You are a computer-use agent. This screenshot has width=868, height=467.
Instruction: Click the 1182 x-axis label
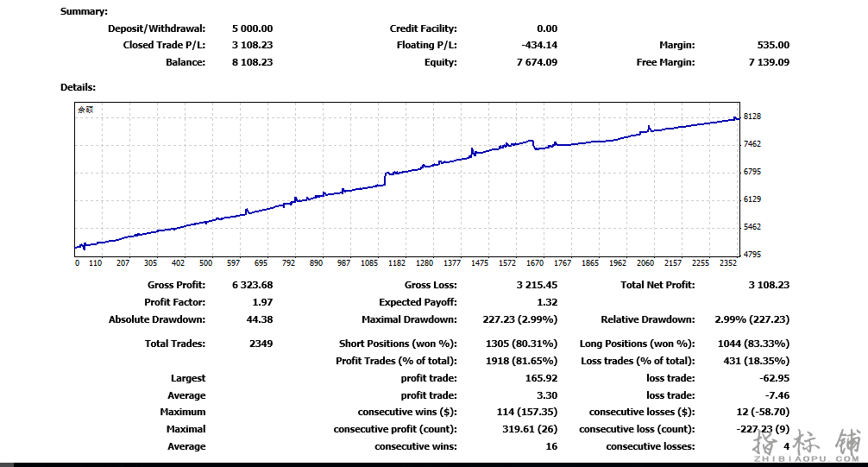(397, 263)
